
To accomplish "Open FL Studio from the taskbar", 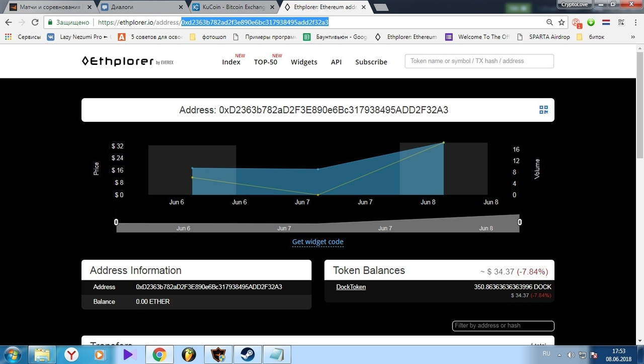I will (189, 354).
